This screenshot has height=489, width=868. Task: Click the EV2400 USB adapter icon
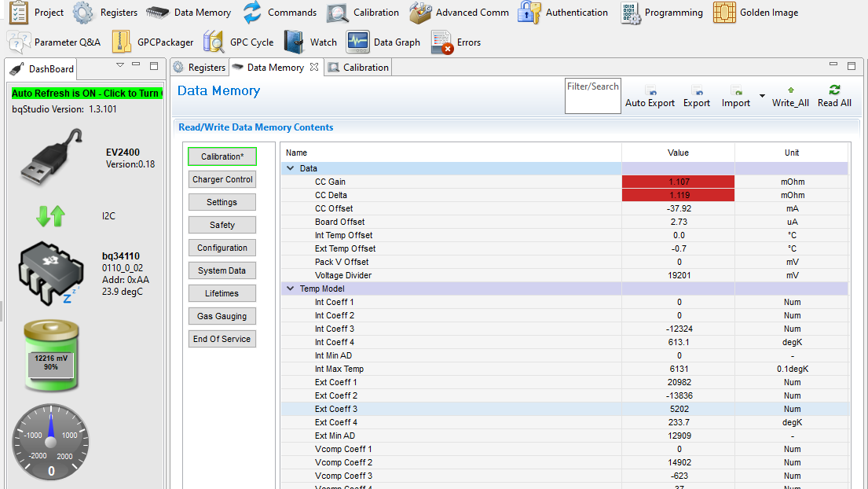[x=52, y=156]
